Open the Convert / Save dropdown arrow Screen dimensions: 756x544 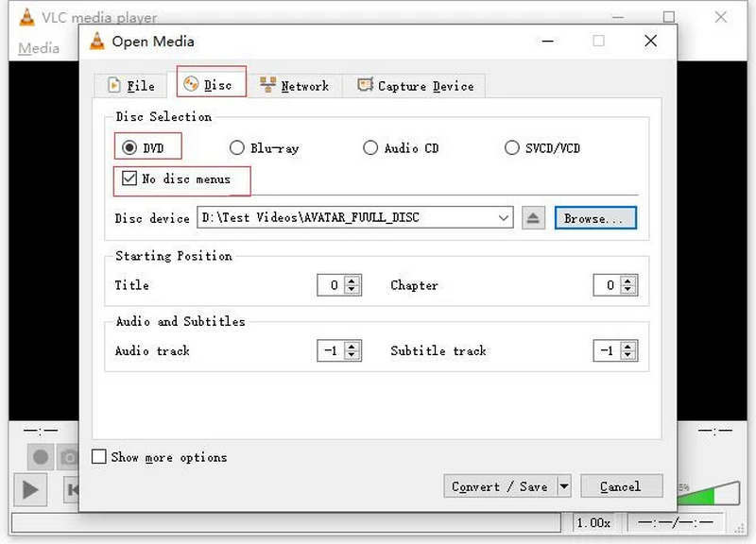click(x=564, y=486)
